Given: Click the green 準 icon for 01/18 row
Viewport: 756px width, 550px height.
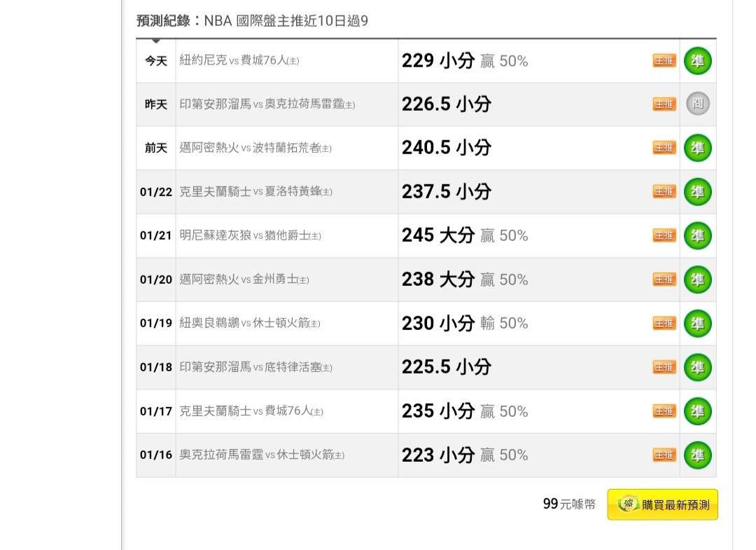Looking at the screenshot, I should [x=697, y=367].
